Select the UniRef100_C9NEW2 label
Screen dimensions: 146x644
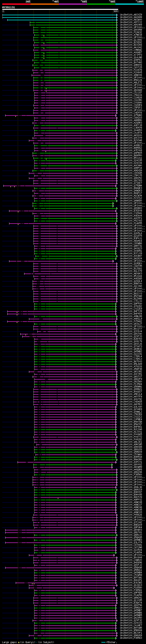[x=131, y=50]
